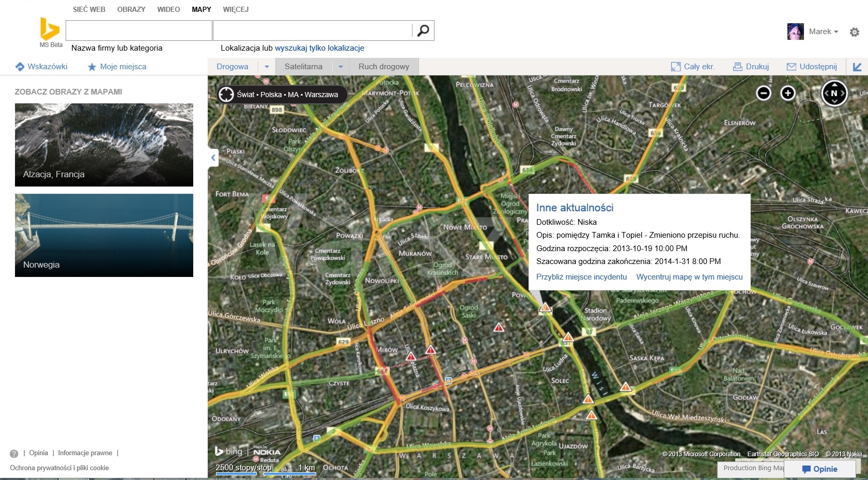The height and width of the screenshot is (480, 868).
Task: Open the Marek account dropdown
Action: pos(823,32)
